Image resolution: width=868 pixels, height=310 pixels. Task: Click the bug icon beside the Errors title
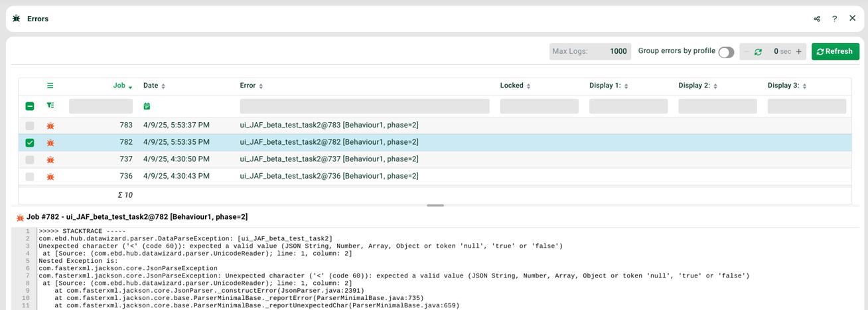pos(17,19)
